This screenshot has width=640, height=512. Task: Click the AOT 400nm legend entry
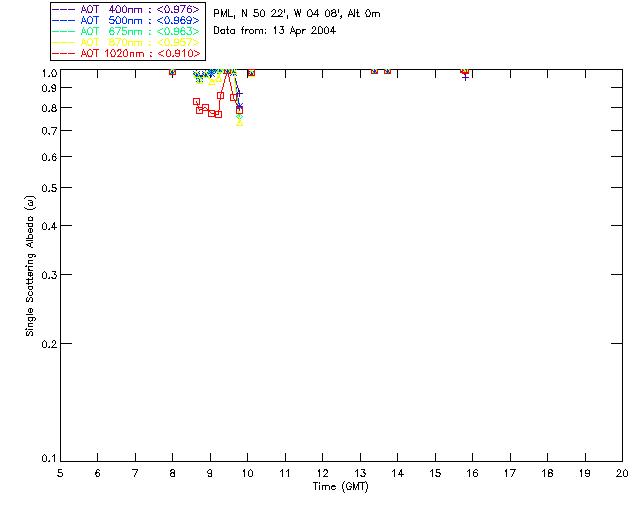click(127, 9)
